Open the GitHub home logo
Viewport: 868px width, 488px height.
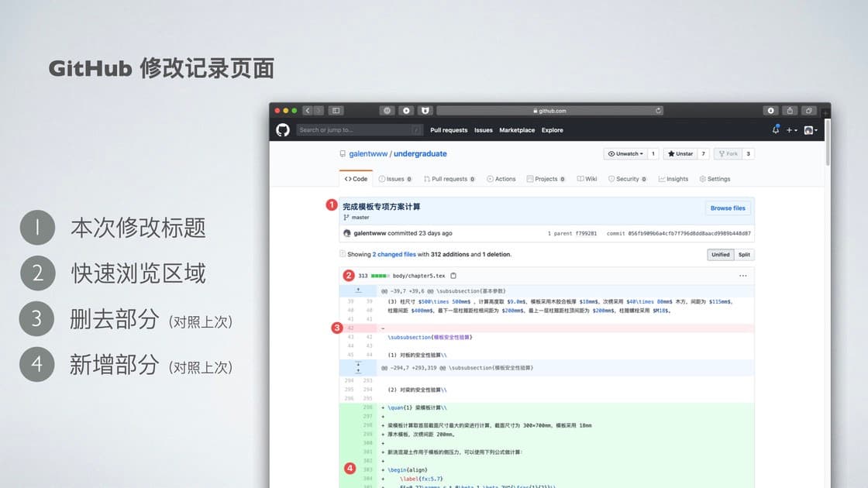283,130
